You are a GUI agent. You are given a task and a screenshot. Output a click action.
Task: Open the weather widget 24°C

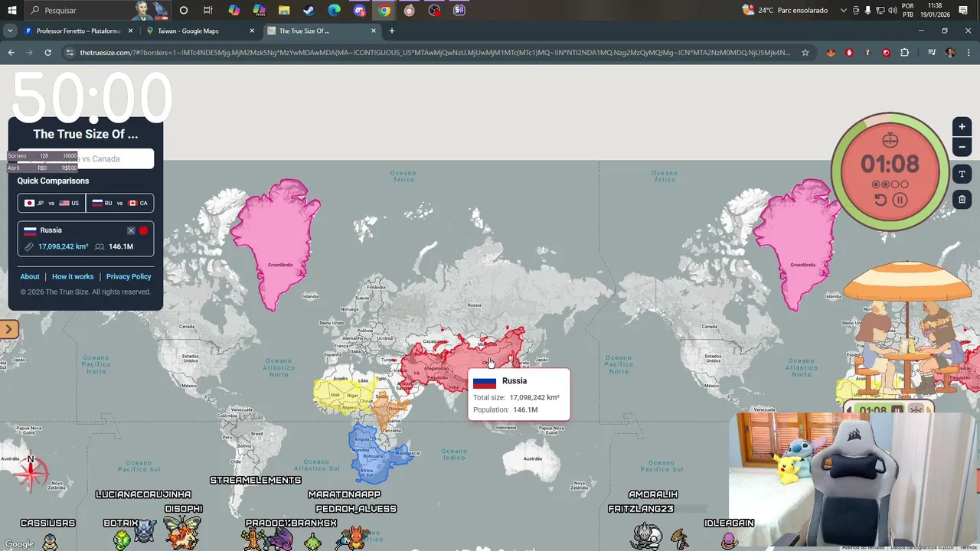point(785,10)
